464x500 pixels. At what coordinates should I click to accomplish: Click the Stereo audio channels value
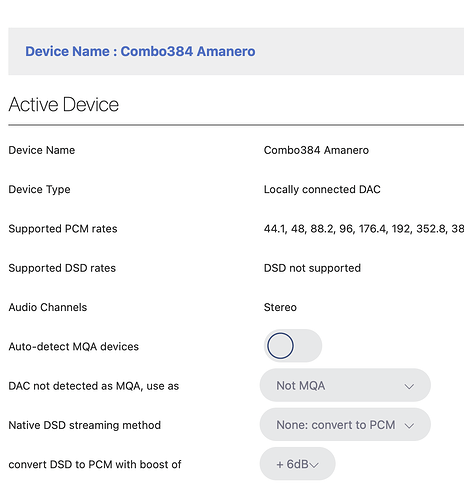click(280, 307)
